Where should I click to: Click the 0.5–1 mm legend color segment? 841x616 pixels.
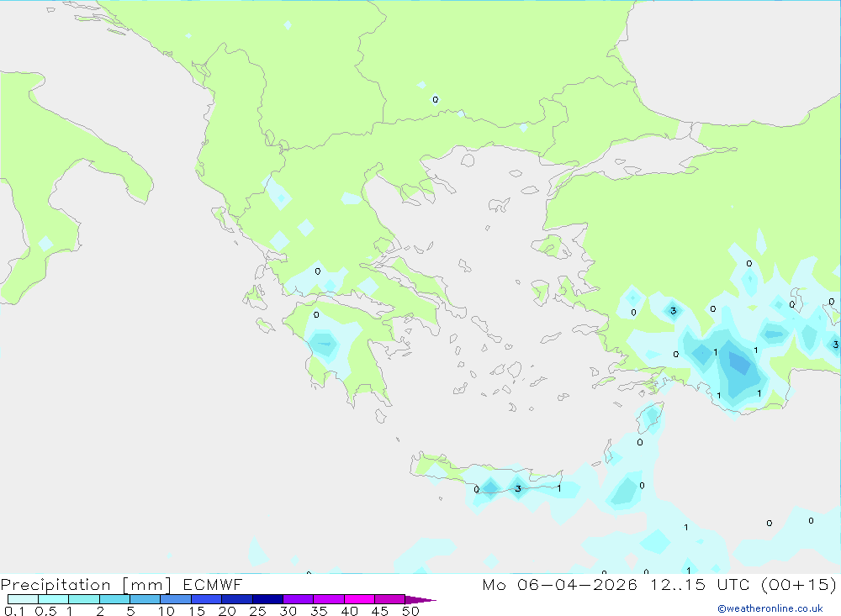(x=53, y=599)
